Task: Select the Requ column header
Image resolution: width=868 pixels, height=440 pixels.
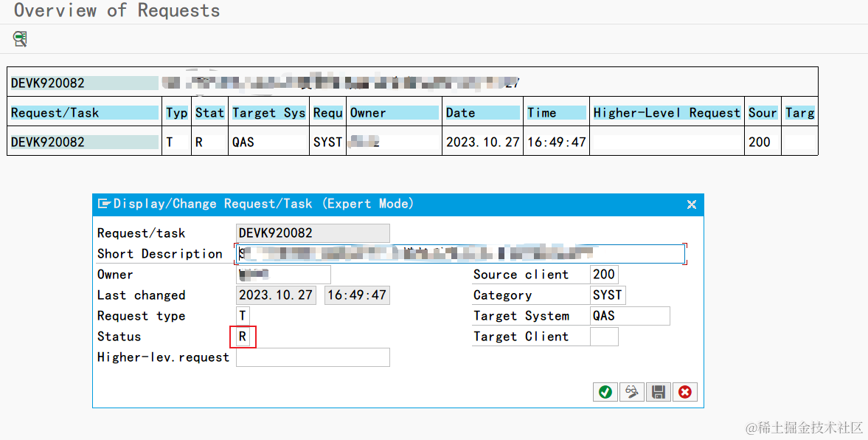Action: (x=327, y=113)
